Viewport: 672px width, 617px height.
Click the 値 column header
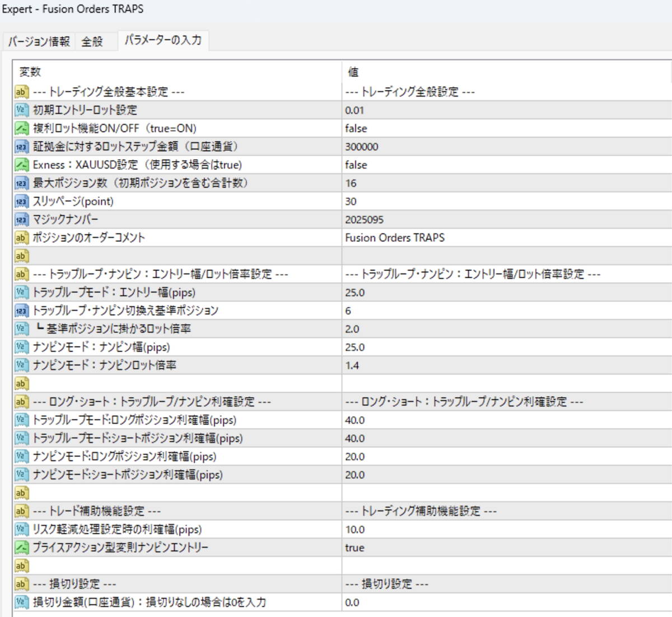(353, 72)
